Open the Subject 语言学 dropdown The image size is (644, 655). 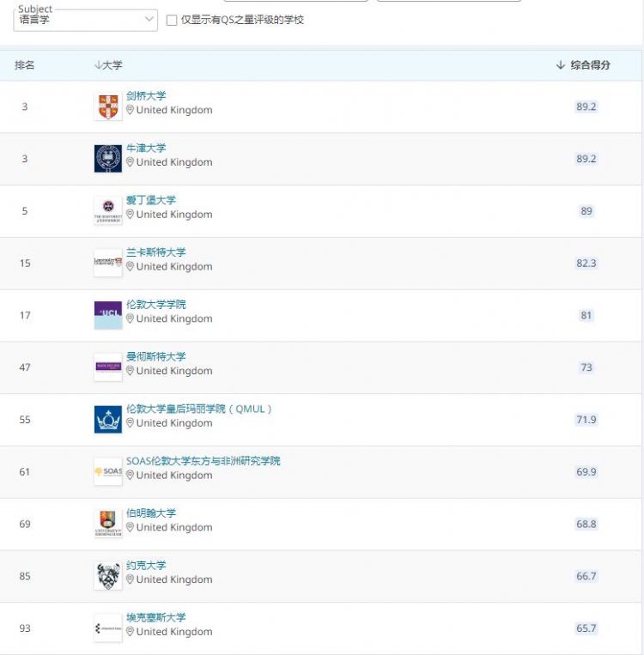pyautogui.click(x=86, y=19)
